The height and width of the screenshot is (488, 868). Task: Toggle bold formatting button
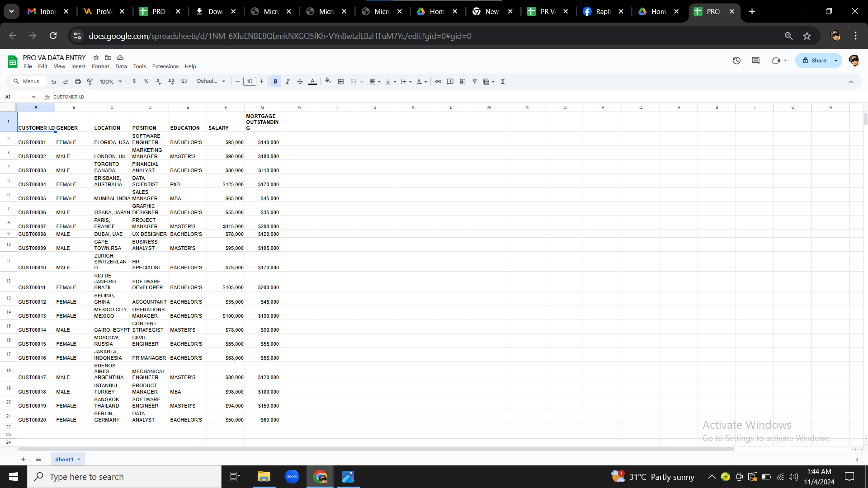pyautogui.click(x=275, y=82)
